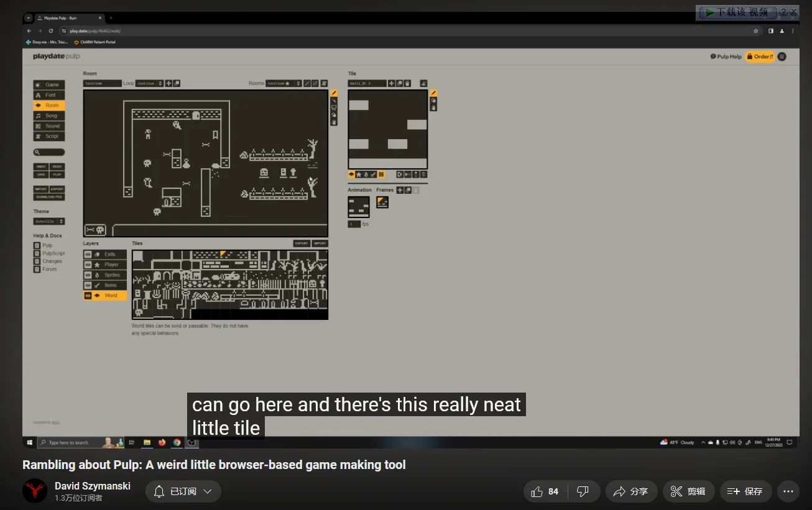Click the Redo button
Screen dimensions: 812x510
57,166
